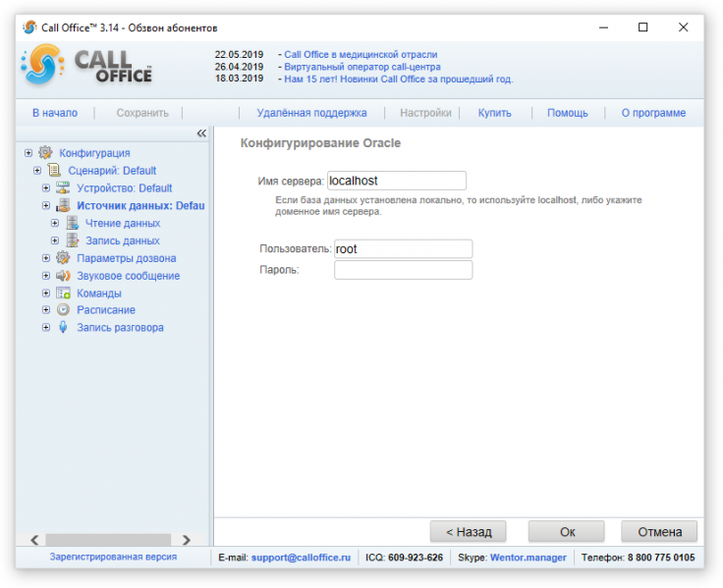Viewport: 723px width, 588px height.
Task: Click the device icon beside Устройство: Default
Action: point(63,187)
